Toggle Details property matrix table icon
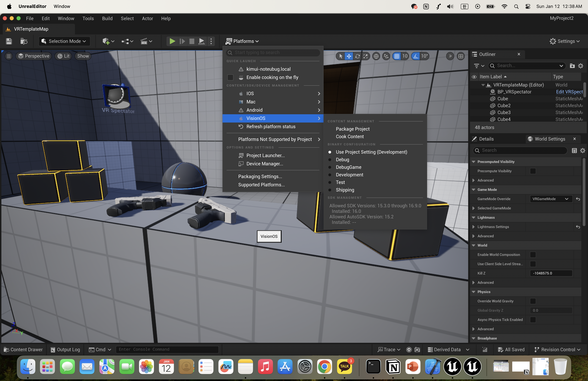This screenshot has height=381, width=588. coord(574,151)
